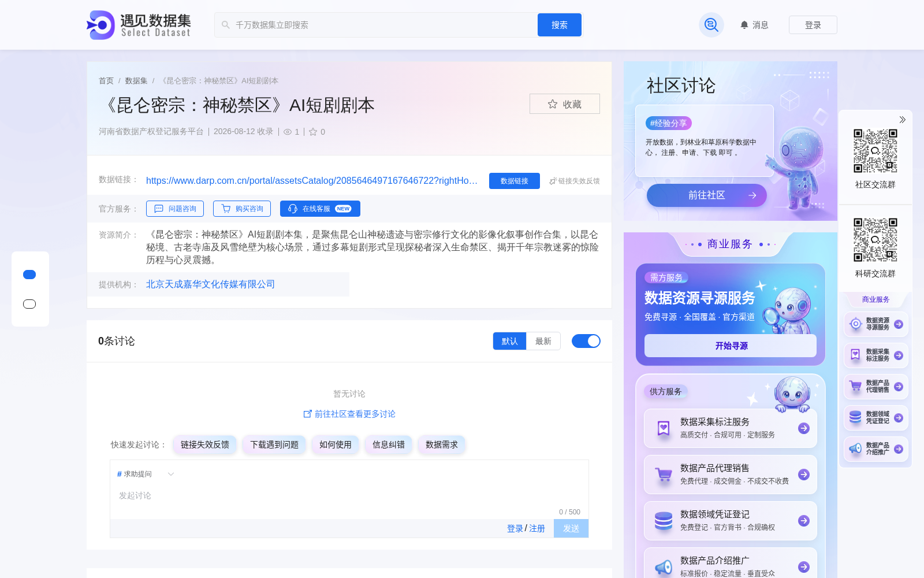The image size is (924, 578).
Task: Click 开始寻源 button
Action: click(x=731, y=346)
